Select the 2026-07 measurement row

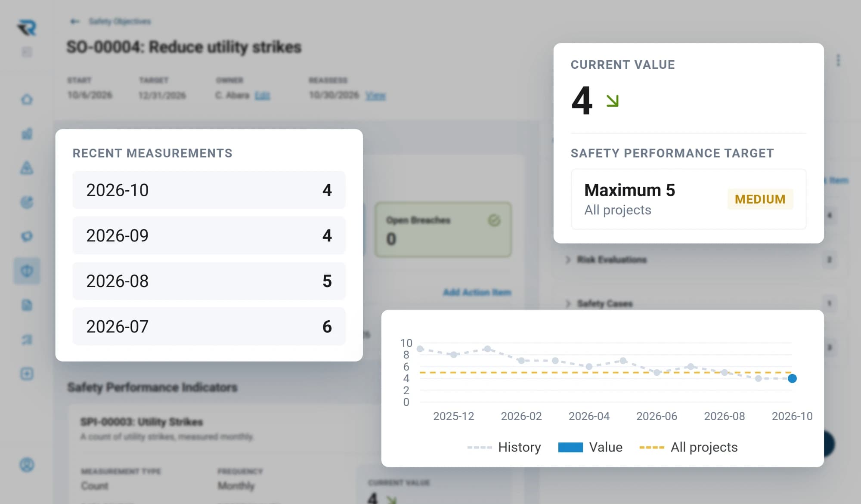[209, 326]
